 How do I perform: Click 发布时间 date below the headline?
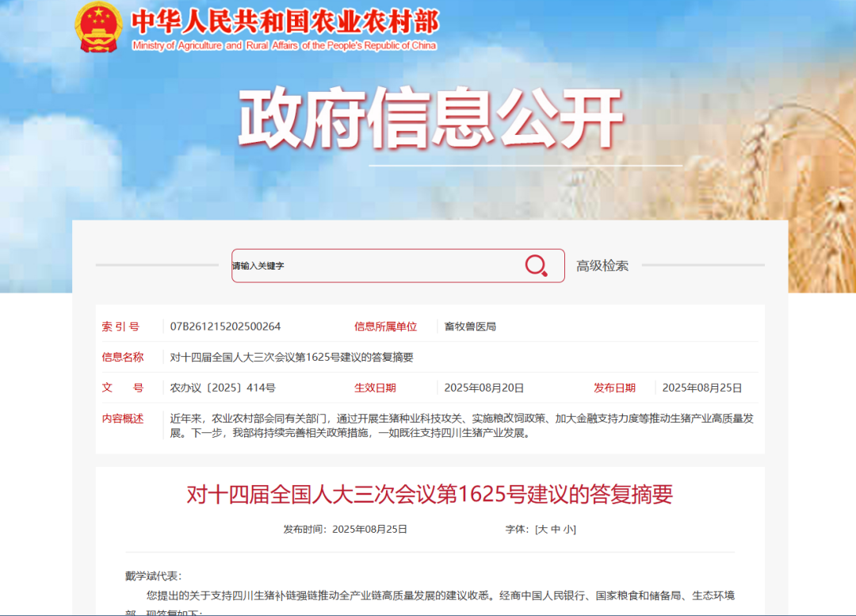346,529
